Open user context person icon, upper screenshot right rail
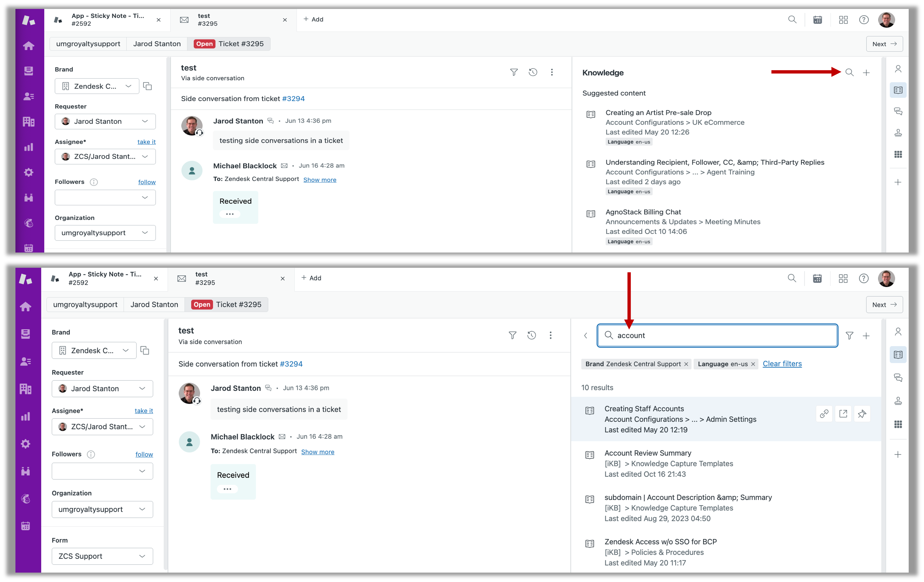Viewport: 924px width, 582px height. pyautogui.click(x=898, y=69)
